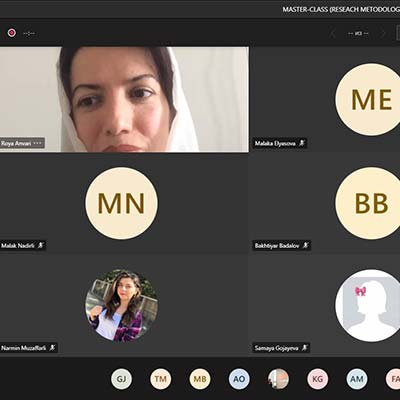400x400 pixels.
Task: Click muted mic icon beside Samaya Gojayeva
Action: [x=304, y=348]
